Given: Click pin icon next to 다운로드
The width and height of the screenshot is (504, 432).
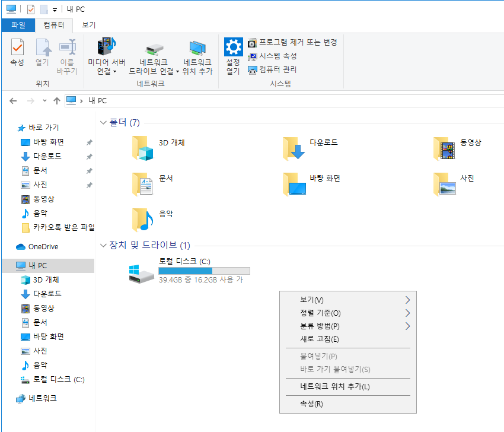Looking at the screenshot, I should 90,157.
